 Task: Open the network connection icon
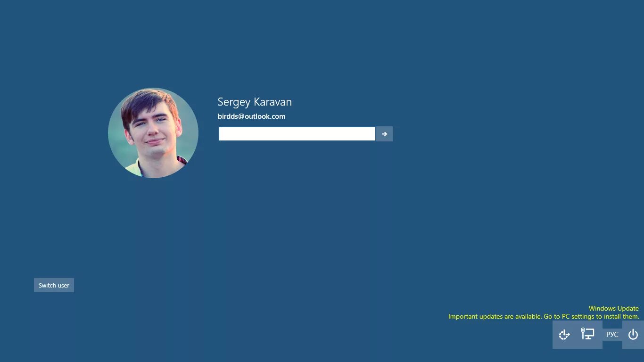588,335
